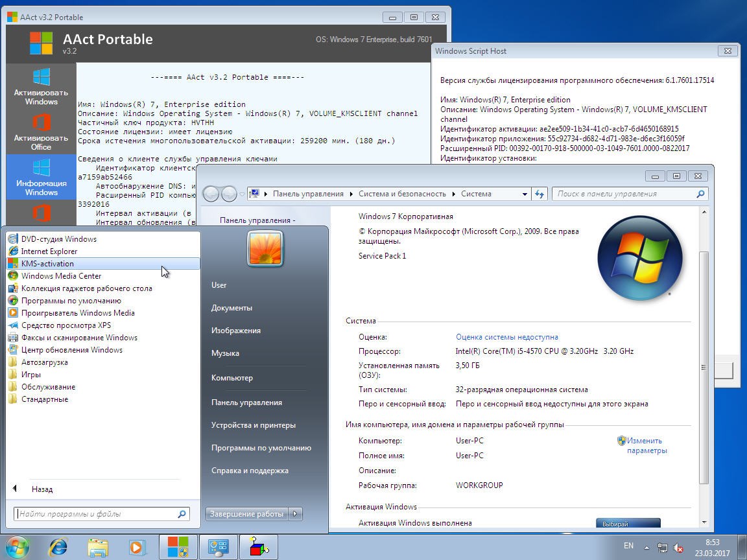Expand the Обслуживание folder

click(x=102, y=387)
